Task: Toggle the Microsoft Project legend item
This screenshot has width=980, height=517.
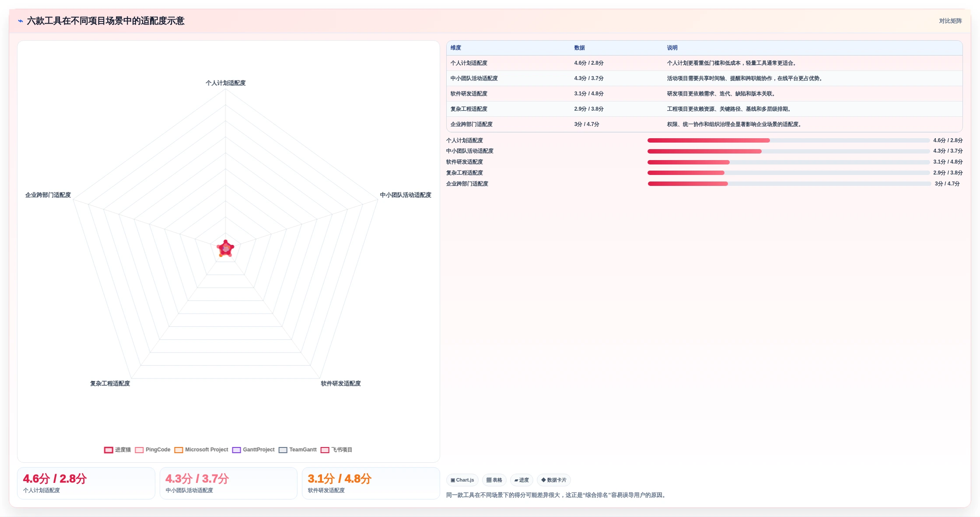Action: 201,450
